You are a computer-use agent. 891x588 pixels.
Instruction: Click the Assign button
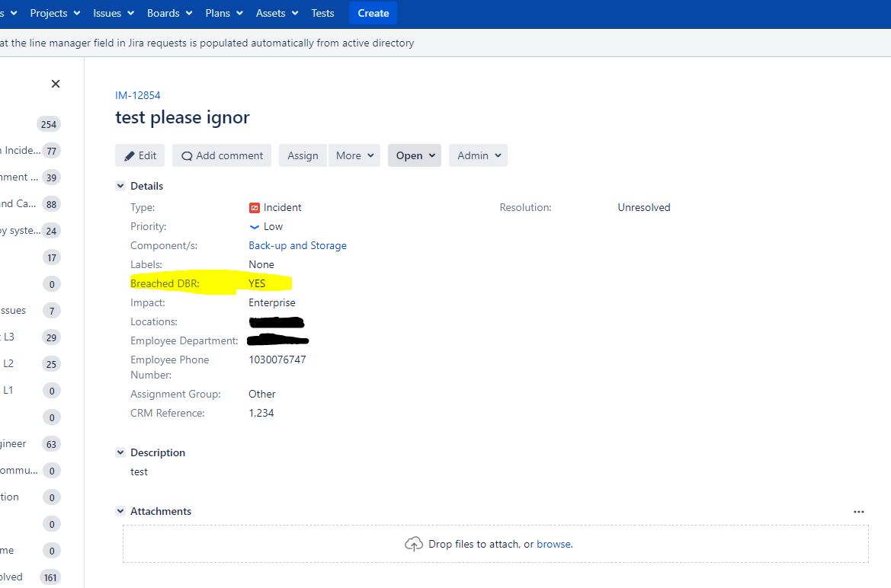(x=303, y=155)
